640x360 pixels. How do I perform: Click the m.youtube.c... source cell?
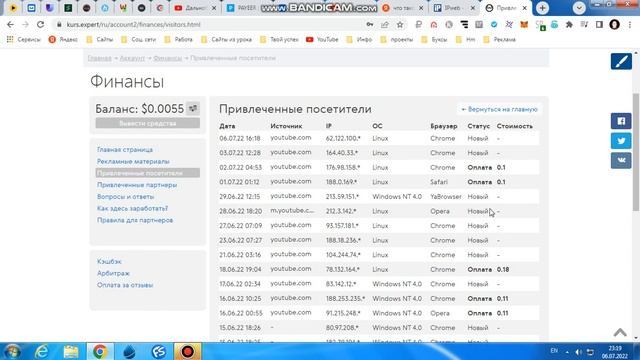(292, 211)
